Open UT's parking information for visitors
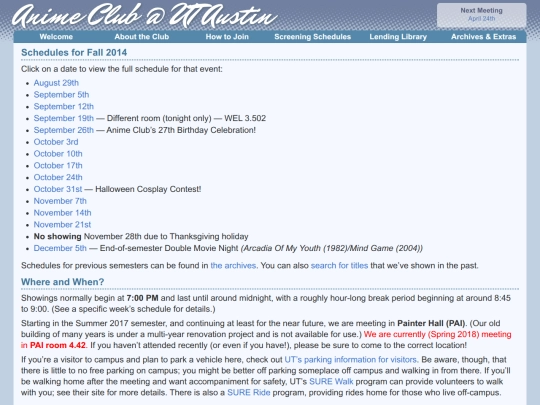540x405 pixels. tap(351, 360)
